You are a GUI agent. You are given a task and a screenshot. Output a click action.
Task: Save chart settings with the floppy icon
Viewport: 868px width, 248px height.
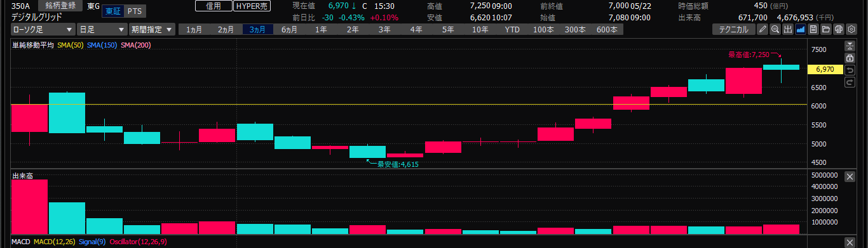pyautogui.click(x=813, y=29)
